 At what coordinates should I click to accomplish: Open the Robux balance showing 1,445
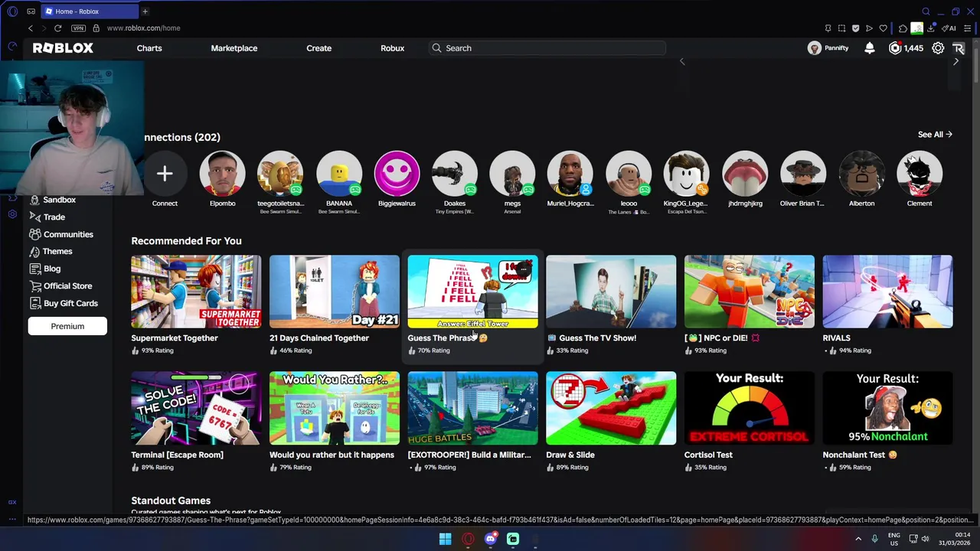pyautogui.click(x=906, y=48)
